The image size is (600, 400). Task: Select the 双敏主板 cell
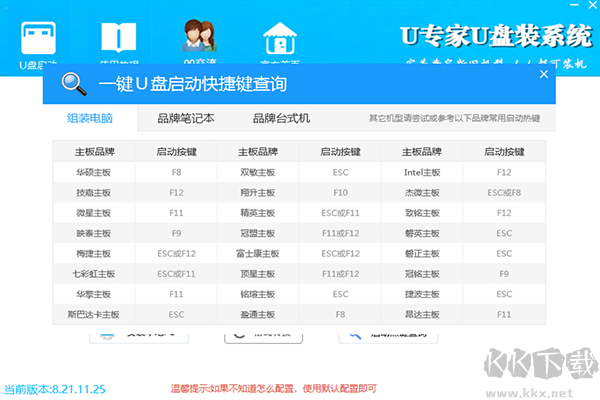point(258,172)
